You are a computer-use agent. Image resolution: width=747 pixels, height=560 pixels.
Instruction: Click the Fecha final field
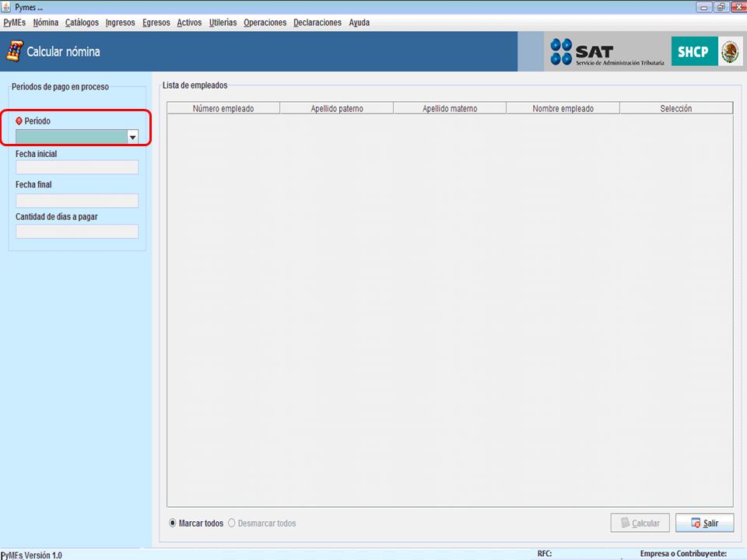pyautogui.click(x=77, y=201)
